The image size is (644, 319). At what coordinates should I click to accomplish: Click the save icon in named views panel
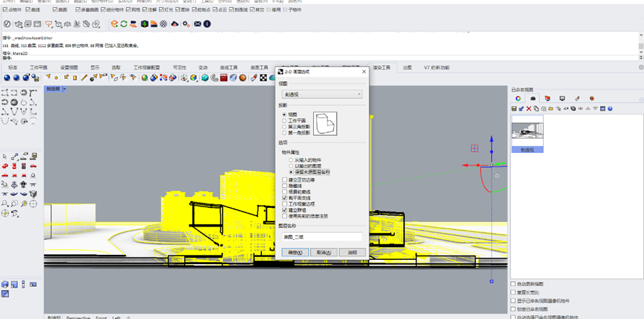514,108
